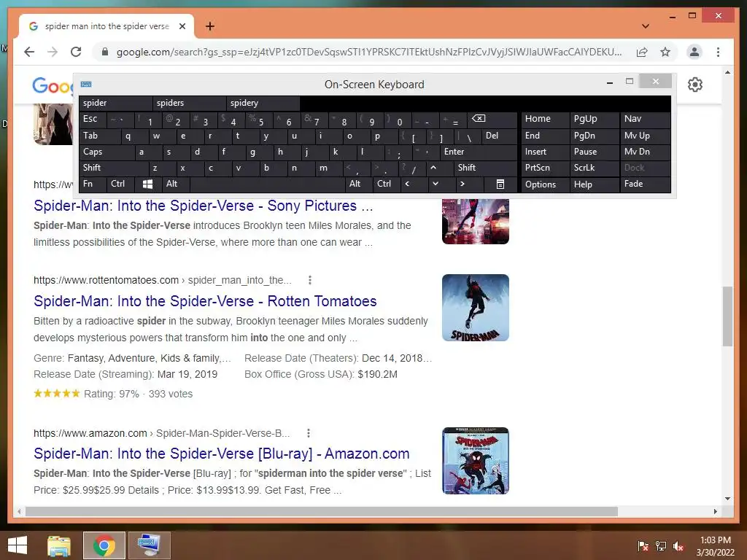Click the spacebar on the keyboard

click(267, 184)
